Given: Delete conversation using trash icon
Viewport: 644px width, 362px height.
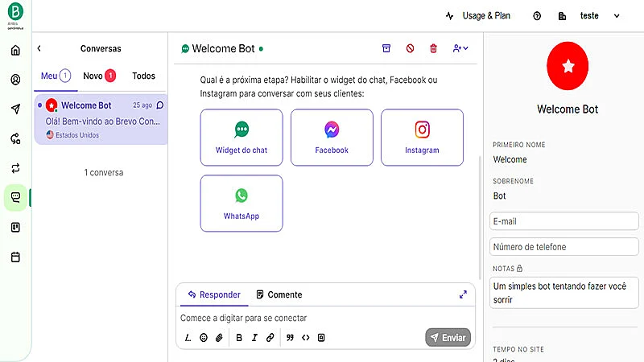Looking at the screenshot, I should [x=433, y=48].
